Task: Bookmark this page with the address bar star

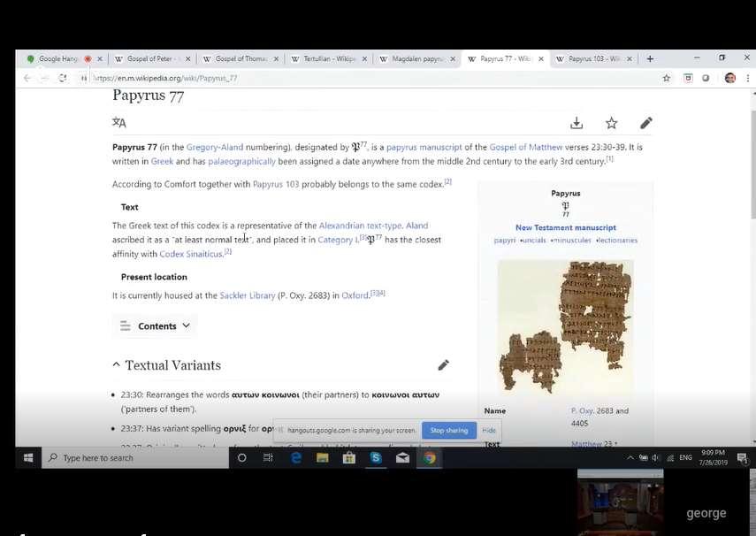Action: point(667,78)
